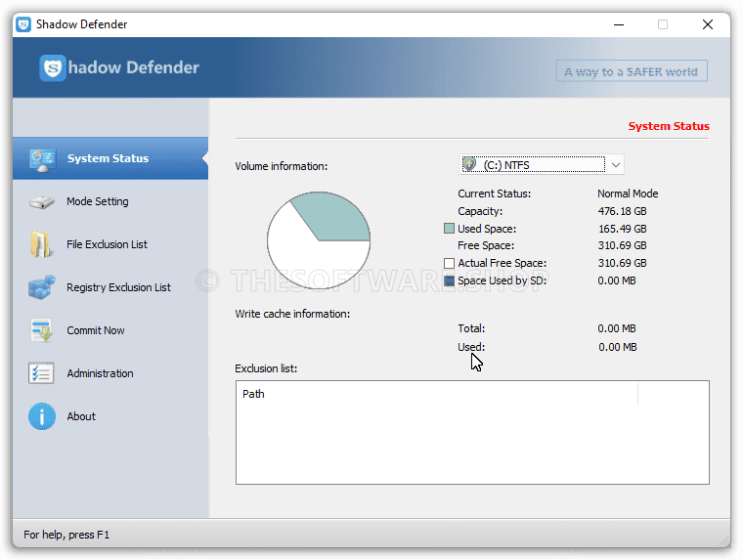Expand the volume dropdown arrow

(x=616, y=165)
